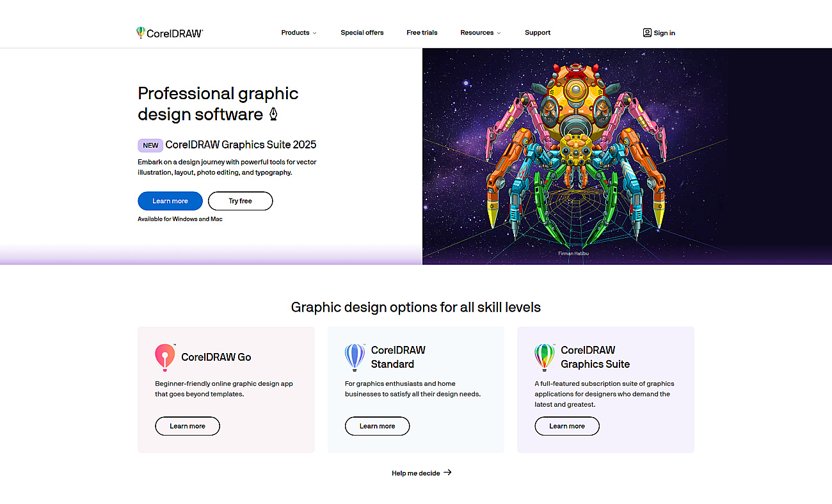Click the Try free button
The height and width of the screenshot is (504, 832).
click(241, 201)
